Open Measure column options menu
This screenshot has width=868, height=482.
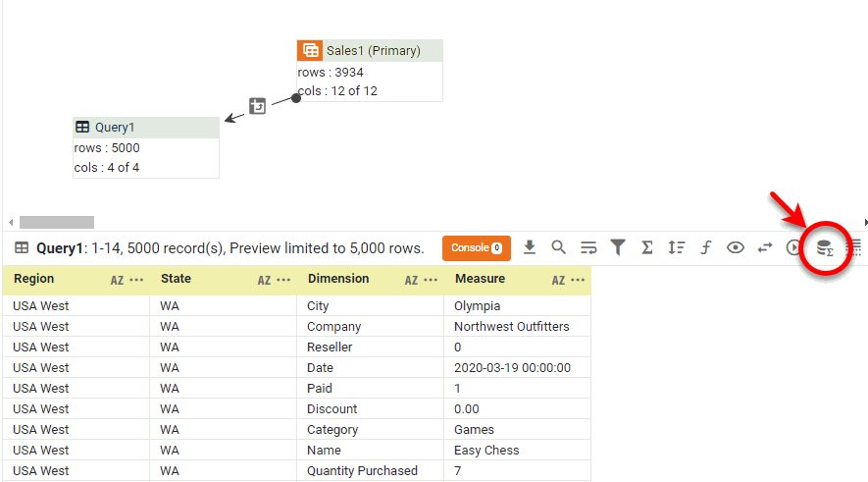tap(579, 281)
